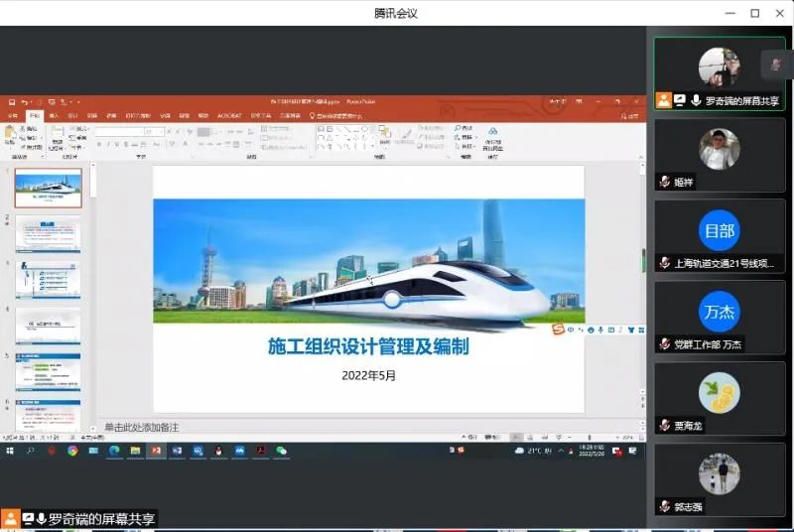Save the presentation from quick access toolbar

click(x=12, y=102)
